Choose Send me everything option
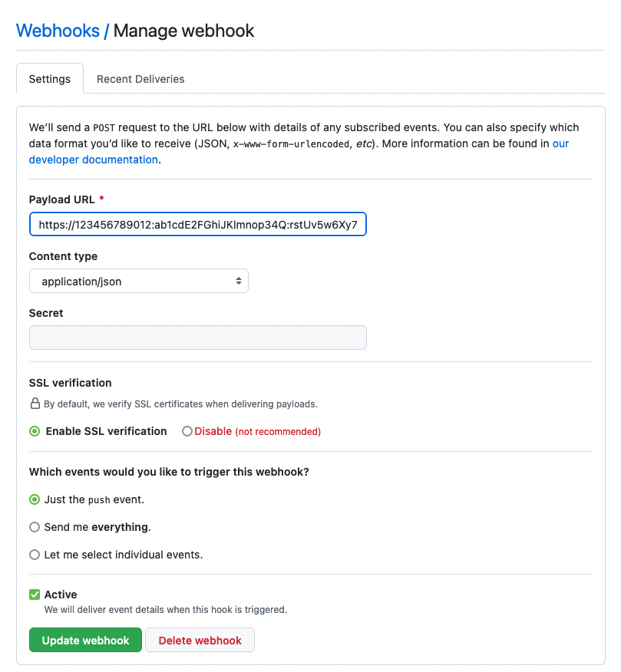 point(35,527)
